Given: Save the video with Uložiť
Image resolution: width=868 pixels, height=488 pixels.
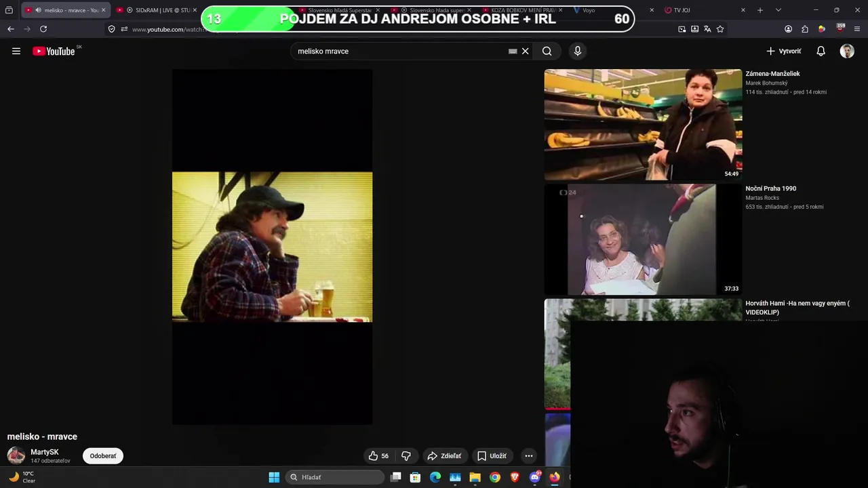Looking at the screenshot, I should 492,456.
